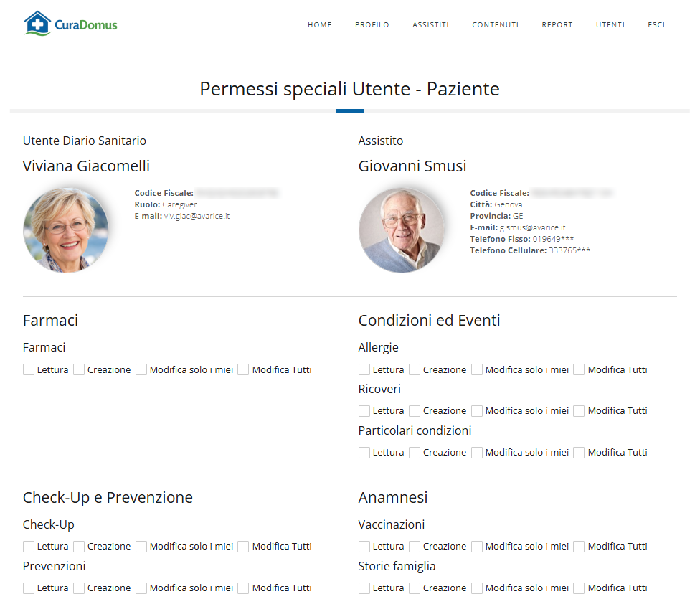Open the PROFILO menu
Viewport: 700px width, 599px height.
coord(372,25)
